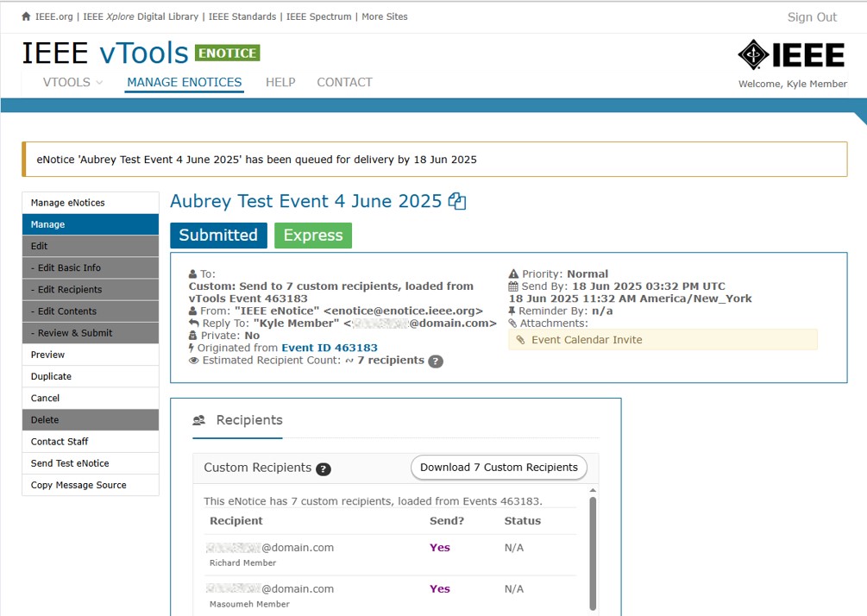Open Edit Contents in sidebar
Viewport: 867px width, 616px height.
[91, 311]
